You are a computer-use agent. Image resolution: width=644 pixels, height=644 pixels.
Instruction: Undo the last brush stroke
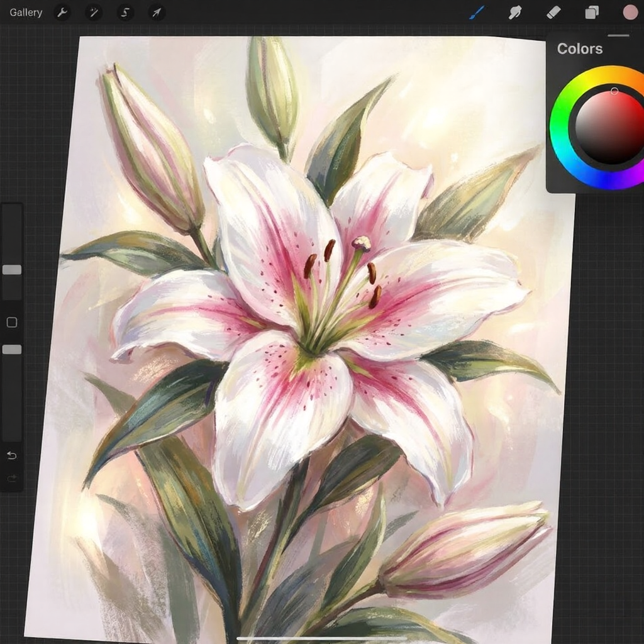[11, 455]
